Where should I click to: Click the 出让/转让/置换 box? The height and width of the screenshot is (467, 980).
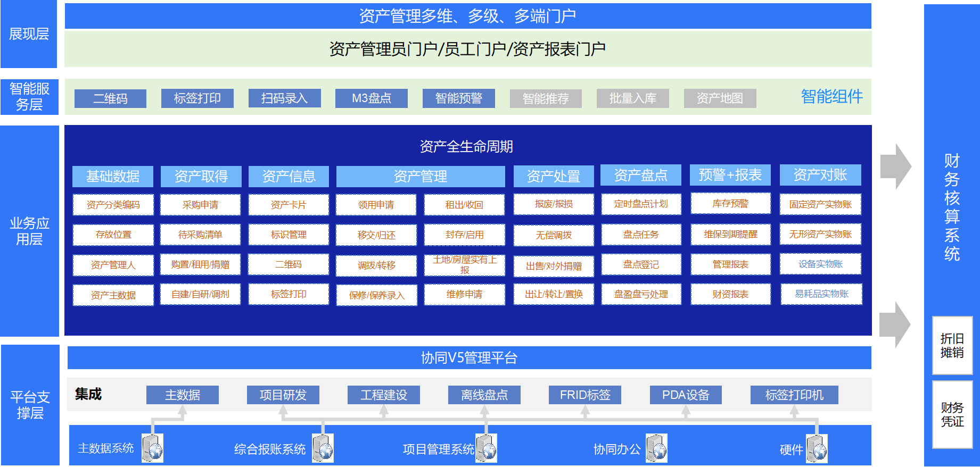[x=554, y=294]
